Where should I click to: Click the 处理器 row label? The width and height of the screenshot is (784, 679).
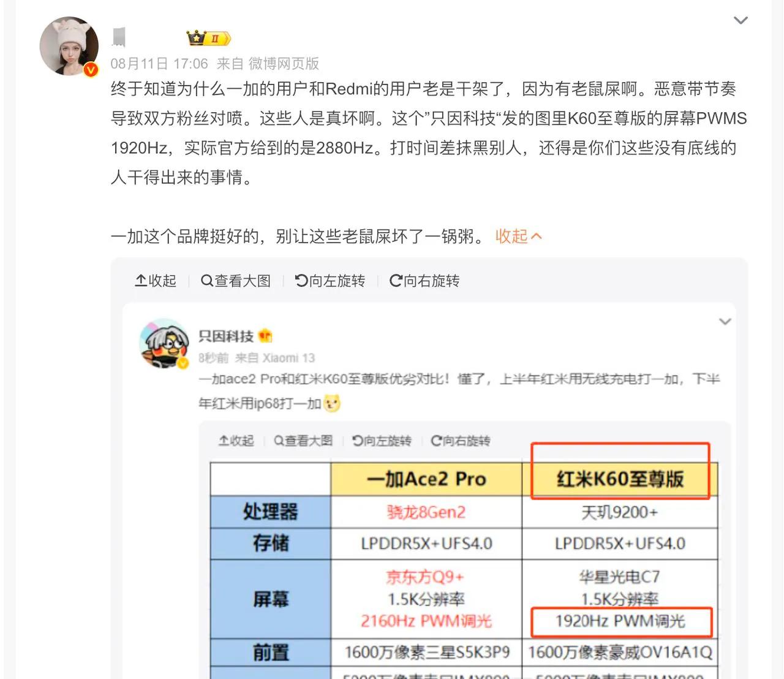coord(270,512)
